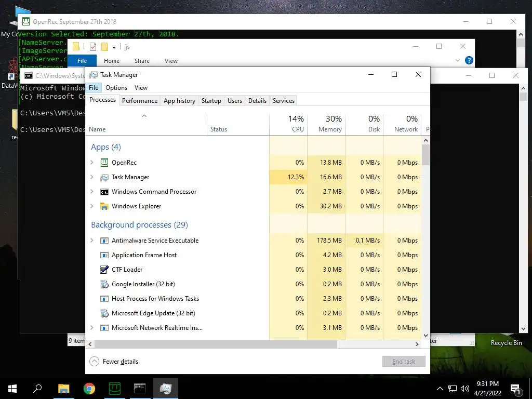This screenshot has height=399, width=532.
Task: Click the Command Prompt window title icon
Action: coord(29,76)
